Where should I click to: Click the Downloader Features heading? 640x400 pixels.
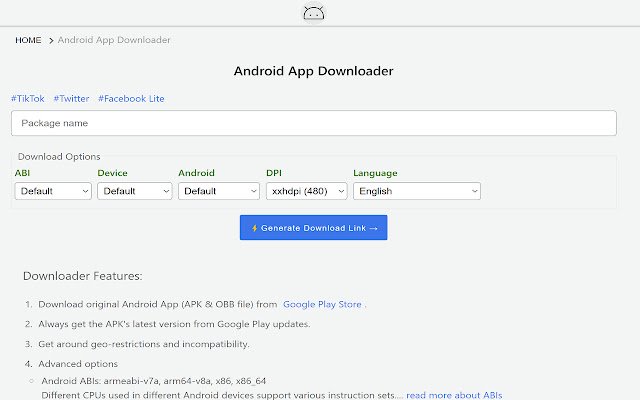pos(82,276)
